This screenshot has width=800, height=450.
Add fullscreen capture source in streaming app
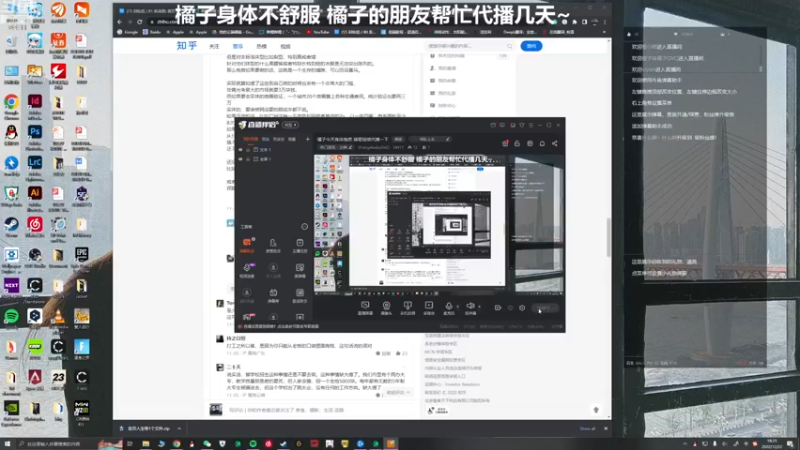(407, 307)
